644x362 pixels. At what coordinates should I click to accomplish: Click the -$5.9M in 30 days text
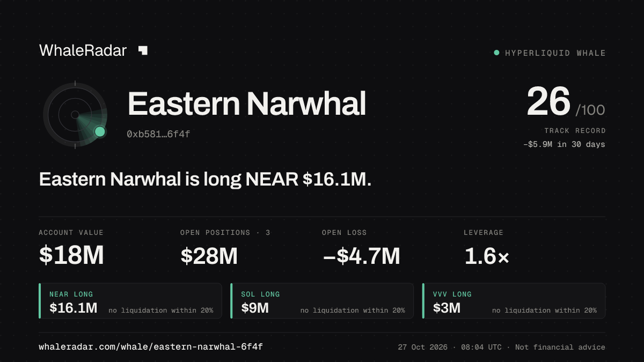tap(564, 144)
